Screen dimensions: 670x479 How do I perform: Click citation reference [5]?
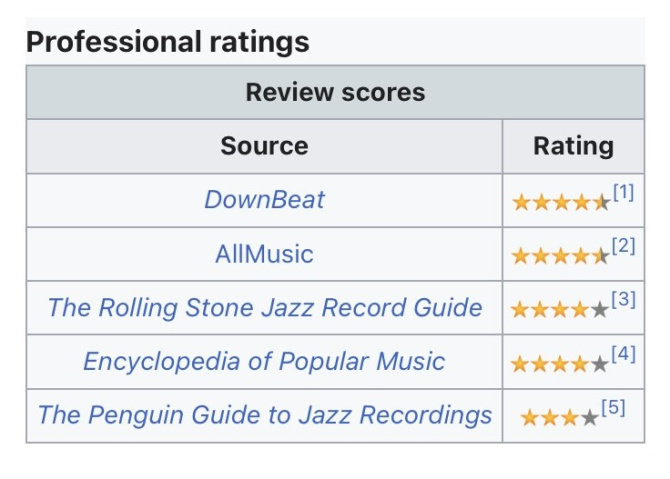[x=613, y=407]
